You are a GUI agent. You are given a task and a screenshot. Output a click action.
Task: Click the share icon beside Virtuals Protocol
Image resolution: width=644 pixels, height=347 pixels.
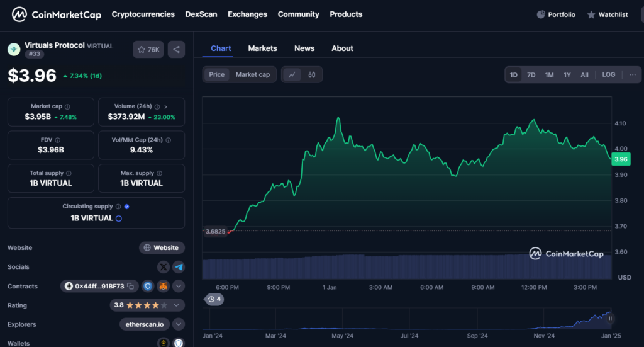[x=176, y=50]
